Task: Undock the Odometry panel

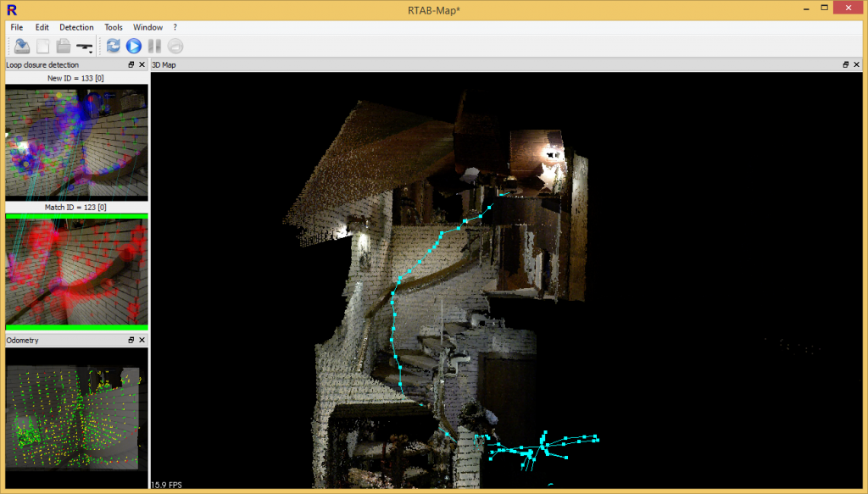Action: (131, 340)
